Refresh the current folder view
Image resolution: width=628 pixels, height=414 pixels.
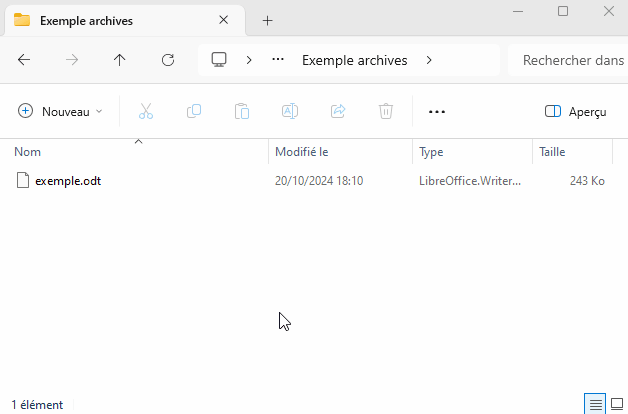click(x=168, y=60)
